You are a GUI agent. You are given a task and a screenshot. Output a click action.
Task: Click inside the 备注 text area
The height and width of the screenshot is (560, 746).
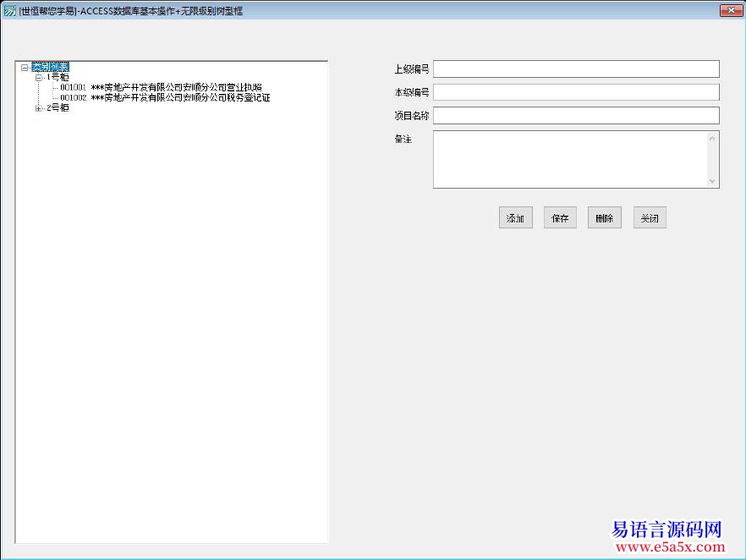[x=568, y=159]
